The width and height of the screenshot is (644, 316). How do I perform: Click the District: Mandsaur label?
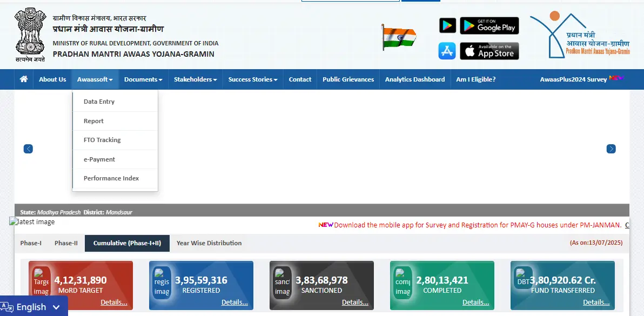(108, 213)
